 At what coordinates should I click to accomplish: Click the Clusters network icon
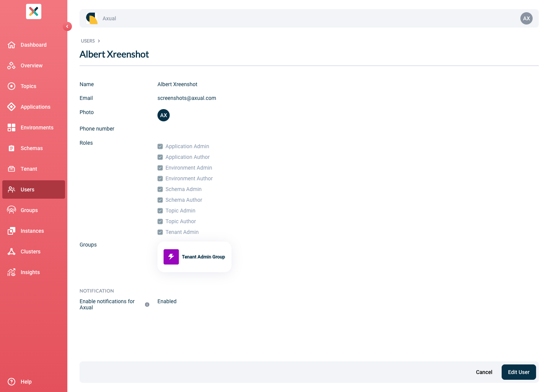[11, 252]
